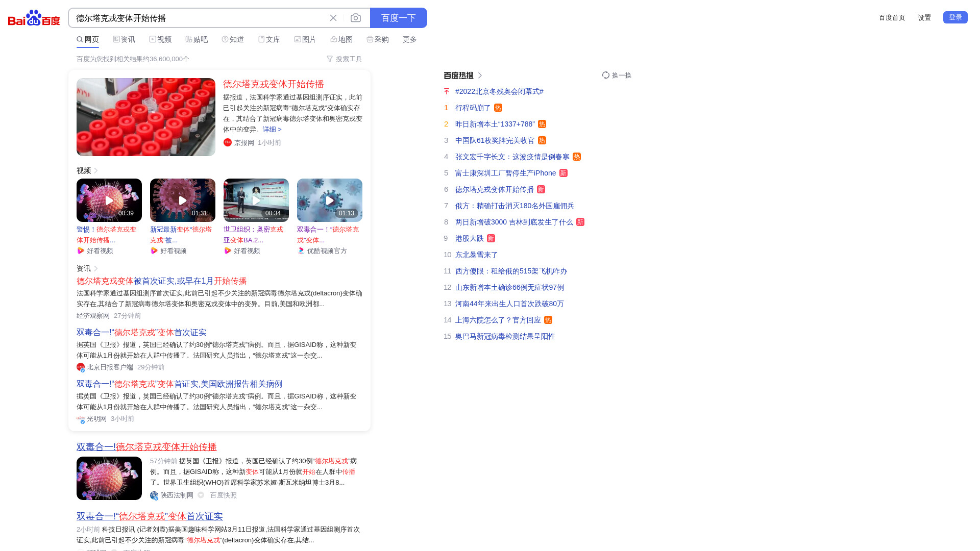Image resolution: width=980 pixels, height=551 pixels.
Task: Switch to 资讯 tab
Action: (x=124, y=39)
